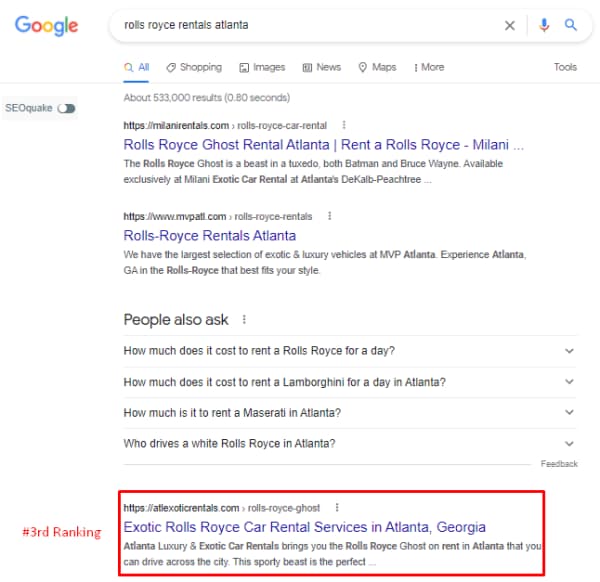Open the More search options menu

point(429,67)
